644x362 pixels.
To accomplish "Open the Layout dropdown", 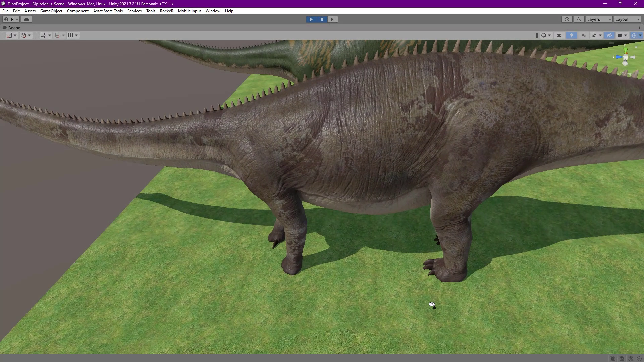I will tap(627, 19).
